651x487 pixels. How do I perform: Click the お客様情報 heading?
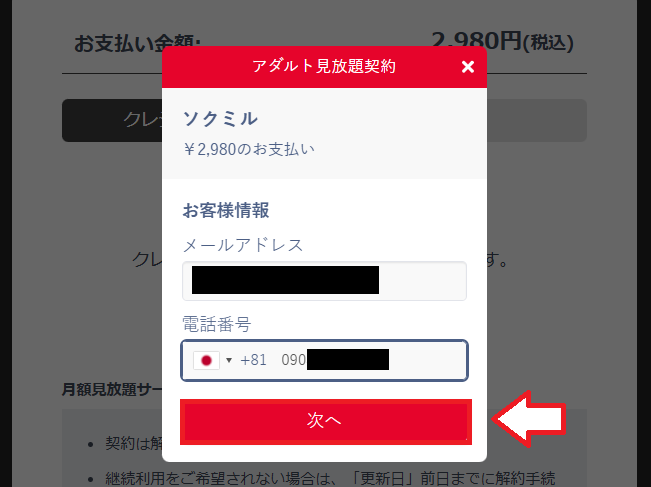[x=226, y=210]
